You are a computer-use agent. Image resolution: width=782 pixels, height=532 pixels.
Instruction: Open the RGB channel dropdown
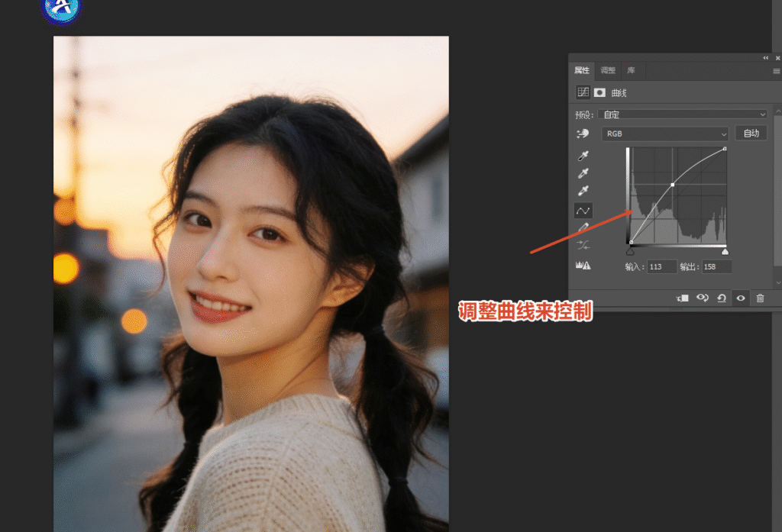coord(664,134)
